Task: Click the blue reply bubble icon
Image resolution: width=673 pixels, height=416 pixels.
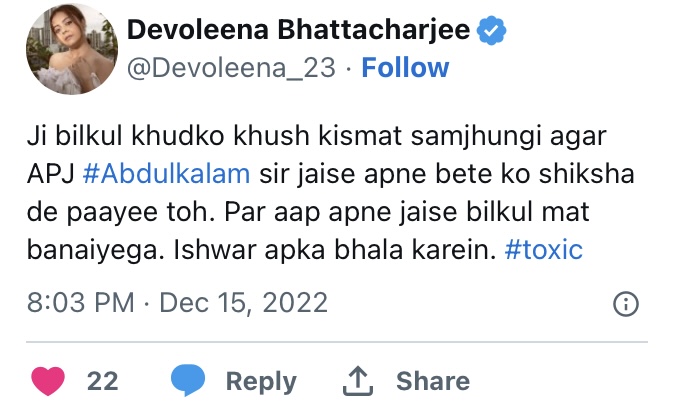Action: pyautogui.click(x=188, y=381)
